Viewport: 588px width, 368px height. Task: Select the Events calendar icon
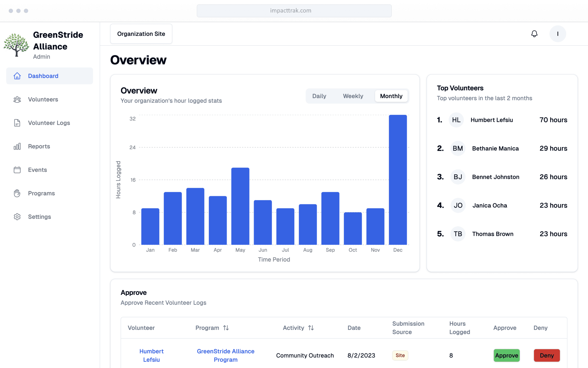click(x=17, y=170)
